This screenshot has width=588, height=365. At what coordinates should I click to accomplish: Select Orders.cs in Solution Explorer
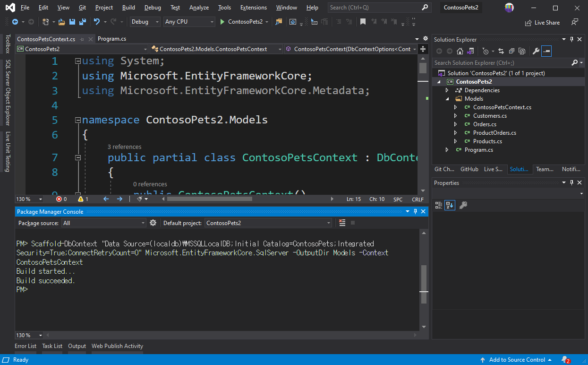pyautogui.click(x=485, y=124)
